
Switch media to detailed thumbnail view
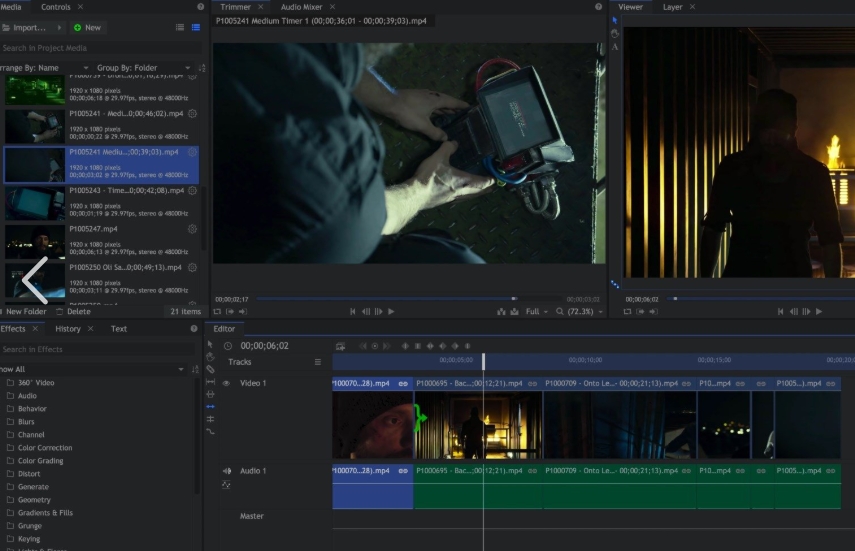tap(196, 27)
